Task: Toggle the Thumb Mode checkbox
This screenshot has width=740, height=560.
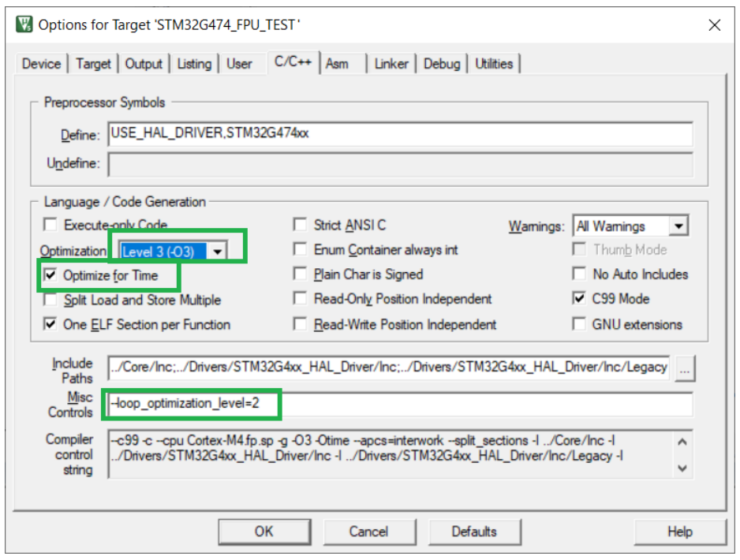Action: pyautogui.click(x=579, y=249)
